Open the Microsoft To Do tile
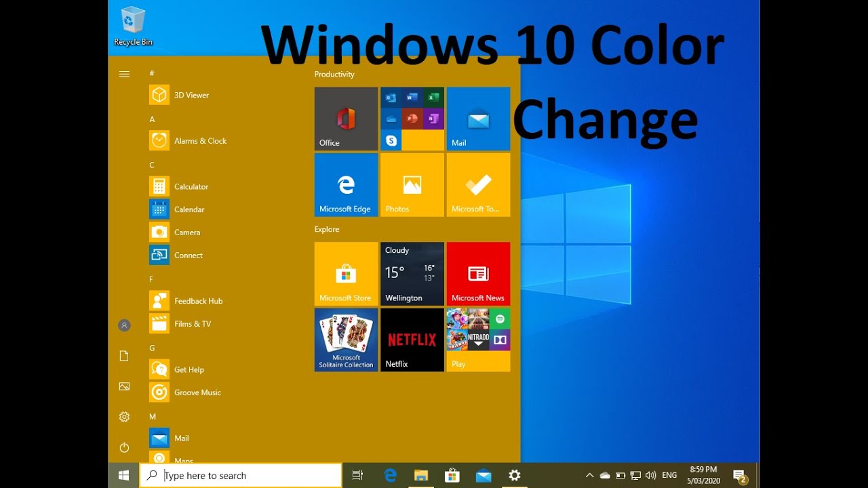Image resolution: width=868 pixels, height=488 pixels. point(478,185)
